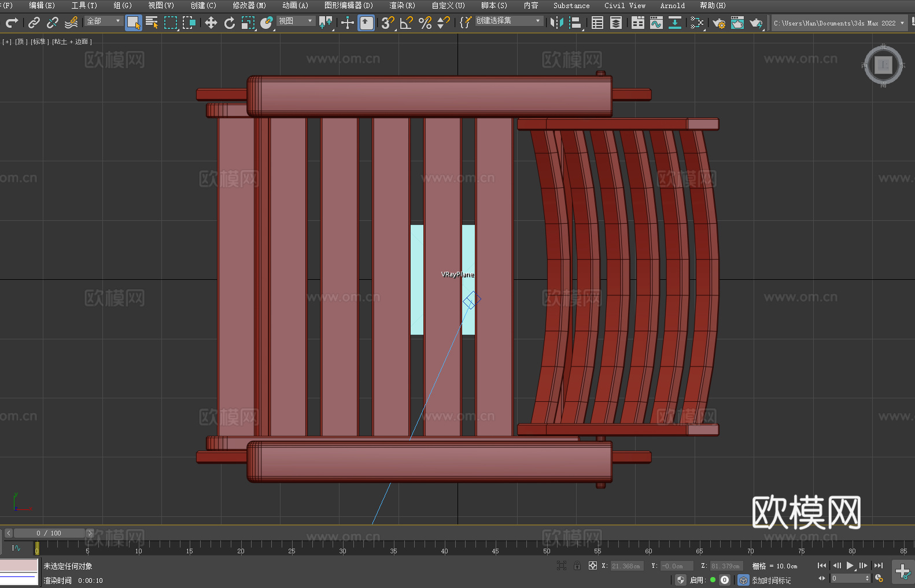Toggle the Selection Lock padlock icon
This screenshot has height=588, width=915.
point(577,565)
